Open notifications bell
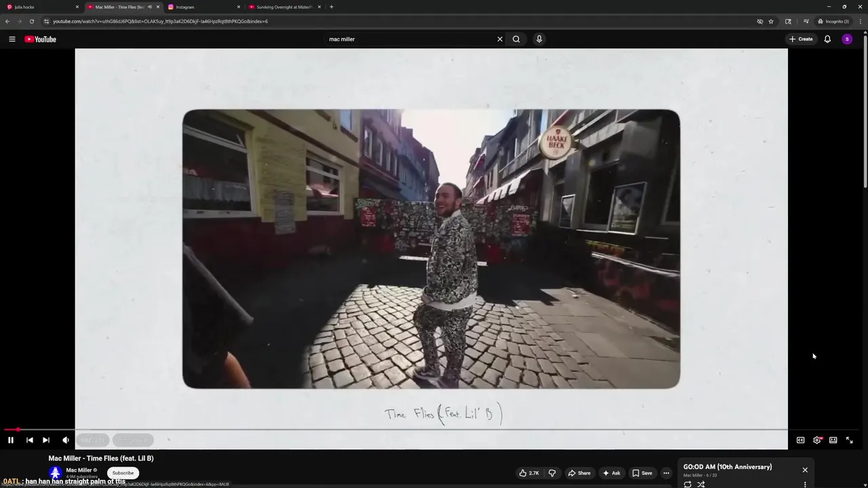 (827, 39)
